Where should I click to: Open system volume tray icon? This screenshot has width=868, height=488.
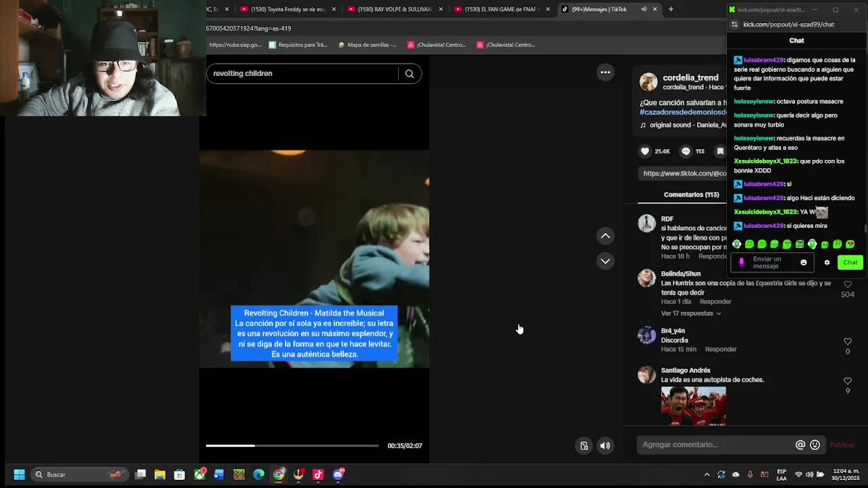click(x=810, y=474)
